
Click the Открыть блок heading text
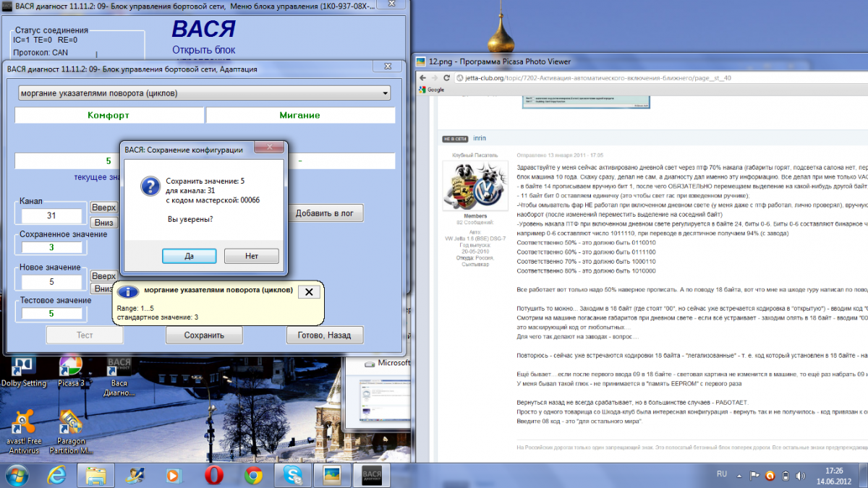(x=204, y=50)
